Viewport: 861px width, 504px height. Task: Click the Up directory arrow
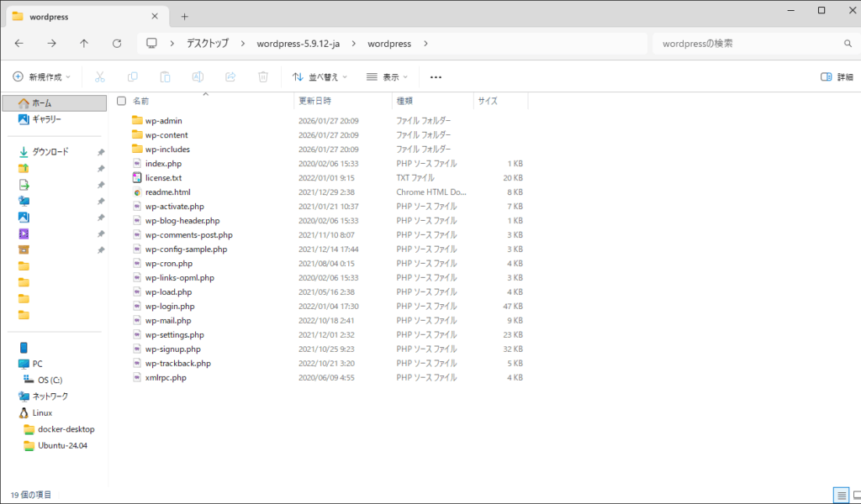(84, 44)
